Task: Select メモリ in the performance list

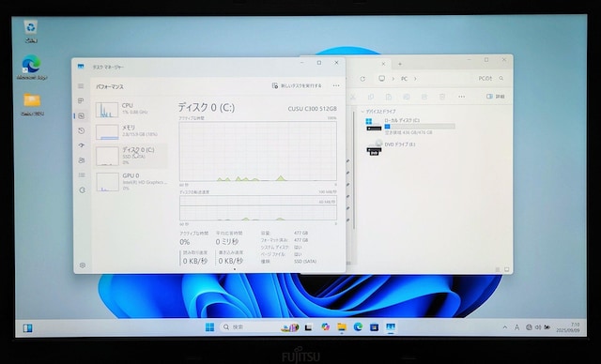Action: (x=131, y=131)
